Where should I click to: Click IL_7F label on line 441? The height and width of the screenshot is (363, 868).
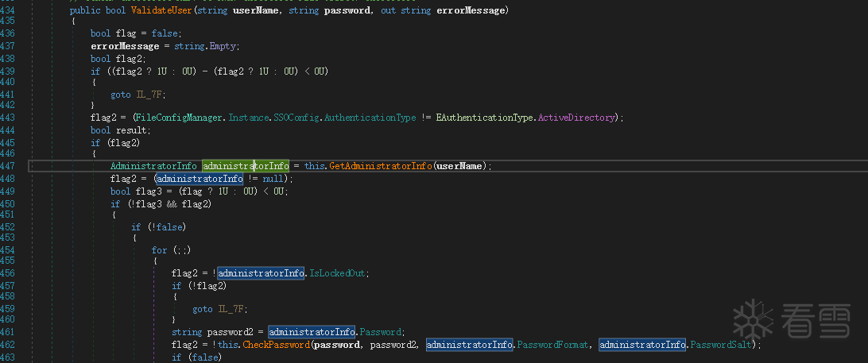tap(149, 95)
